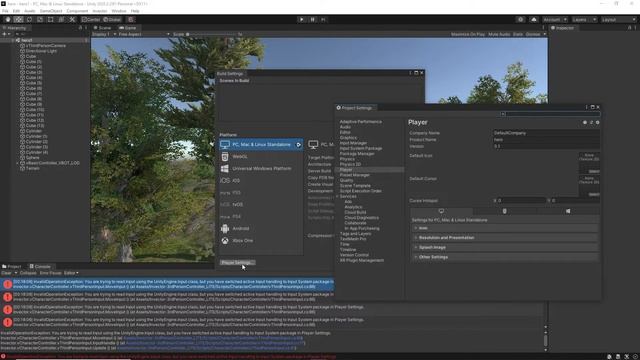The height and width of the screenshot is (360, 640).
Task: Start Play mode with the Play button
Action: pyautogui.click(x=302, y=20)
